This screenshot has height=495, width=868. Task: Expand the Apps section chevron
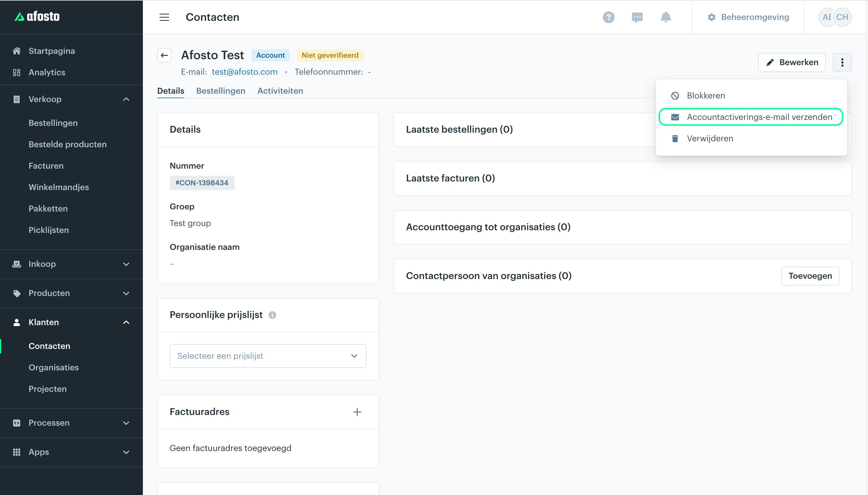coord(126,452)
